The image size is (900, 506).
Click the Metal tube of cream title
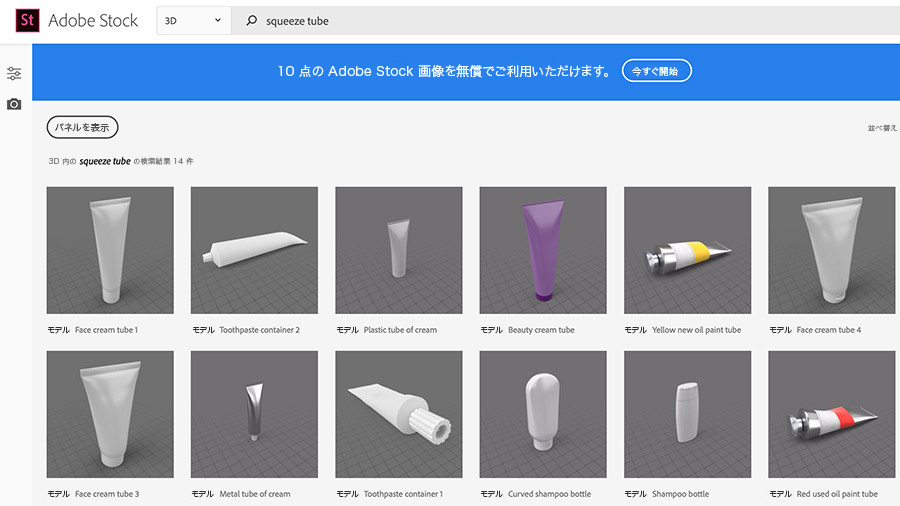[255, 494]
